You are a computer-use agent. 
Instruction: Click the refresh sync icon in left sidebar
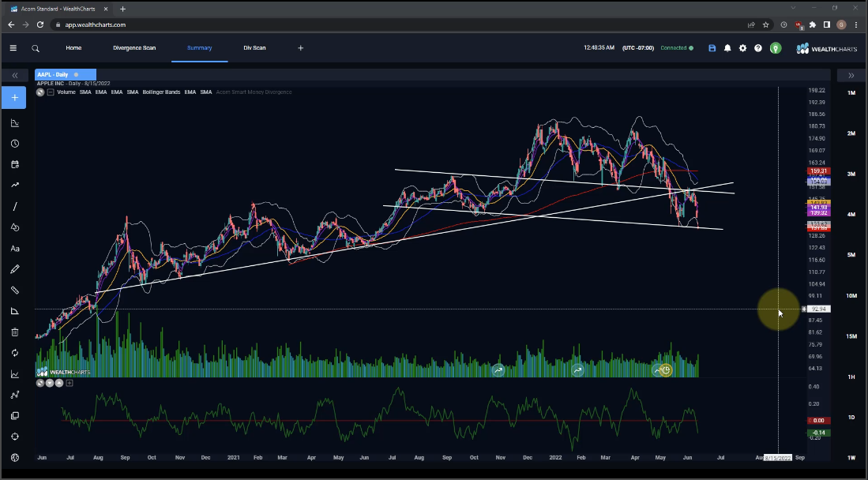pos(15,353)
